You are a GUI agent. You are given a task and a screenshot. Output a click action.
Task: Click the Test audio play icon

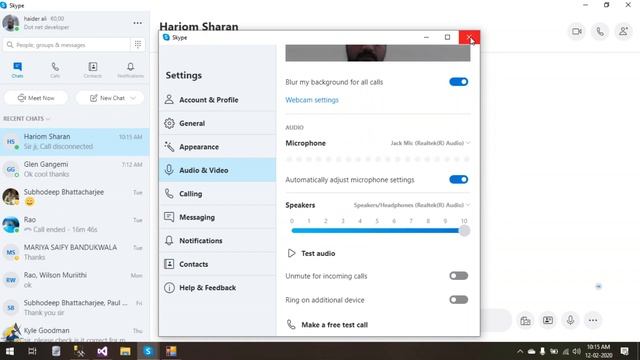coord(291,253)
